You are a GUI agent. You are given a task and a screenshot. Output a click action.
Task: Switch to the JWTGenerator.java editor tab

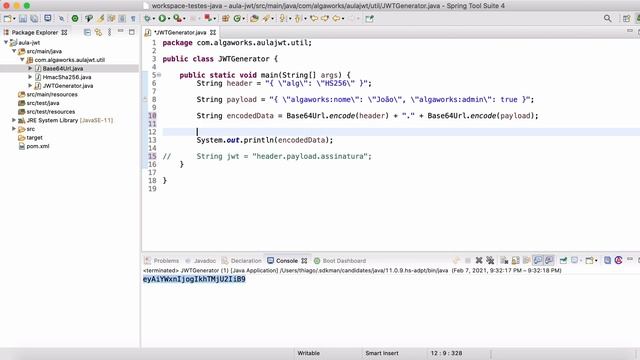tap(180, 32)
